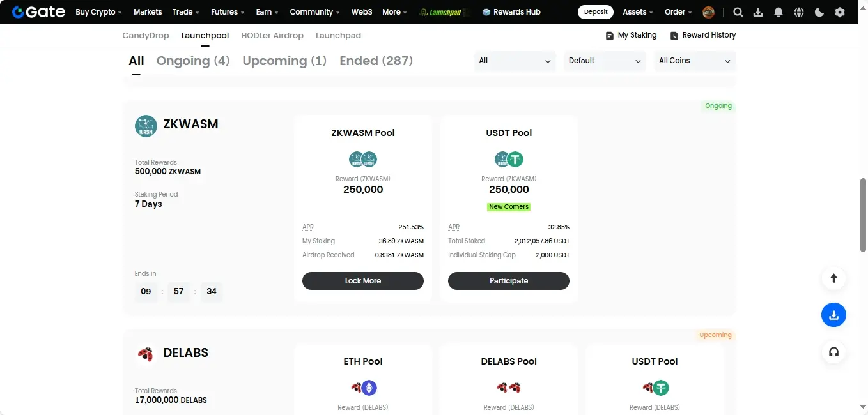Open the notifications bell

pos(779,12)
